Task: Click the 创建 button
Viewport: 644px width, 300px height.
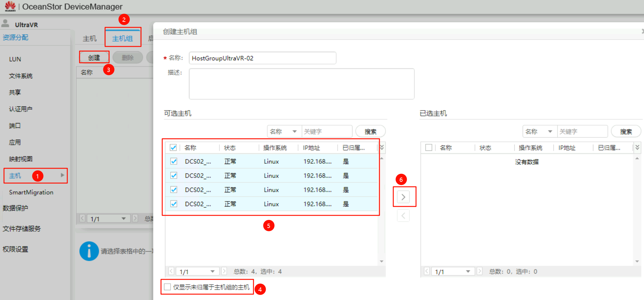Action: coord(94,58)
